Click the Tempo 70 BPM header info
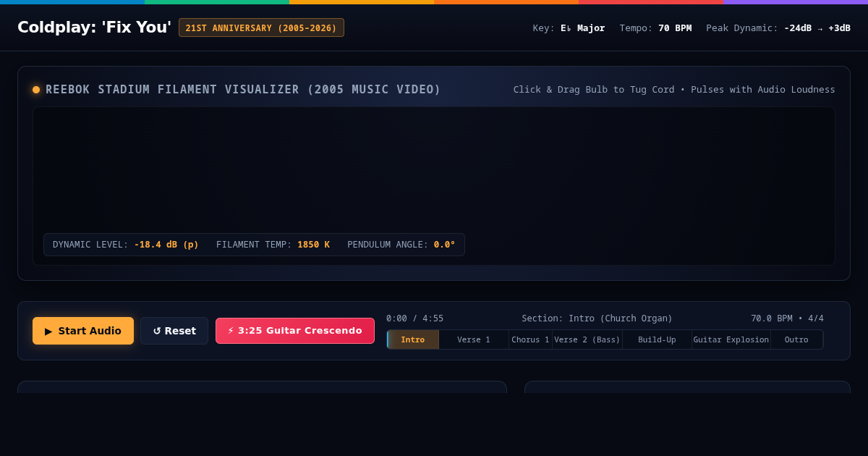Image resolution: width=868 pixels, height=456 pixels. click(655, 28)
